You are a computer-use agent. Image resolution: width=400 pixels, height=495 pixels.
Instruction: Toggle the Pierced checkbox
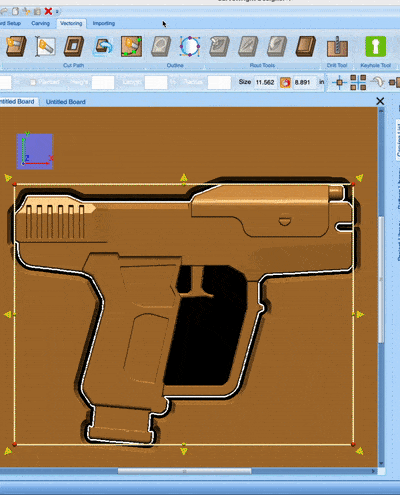(x=33, y=82)
